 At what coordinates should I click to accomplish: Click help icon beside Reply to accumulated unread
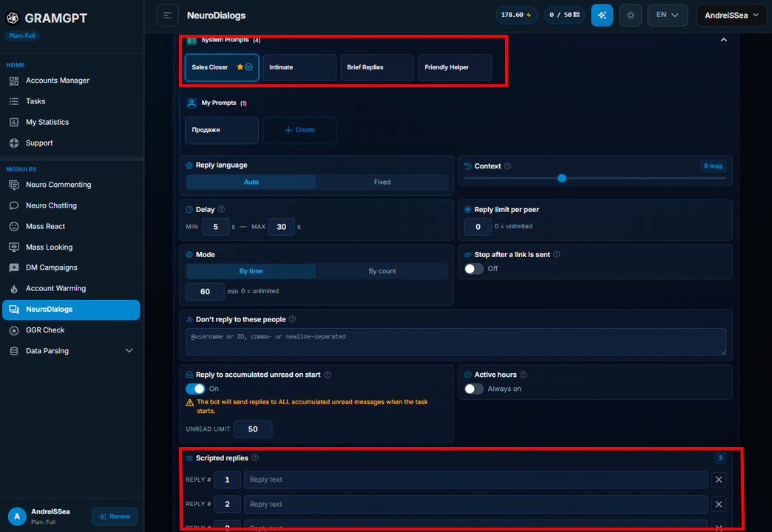pos(328,375)
